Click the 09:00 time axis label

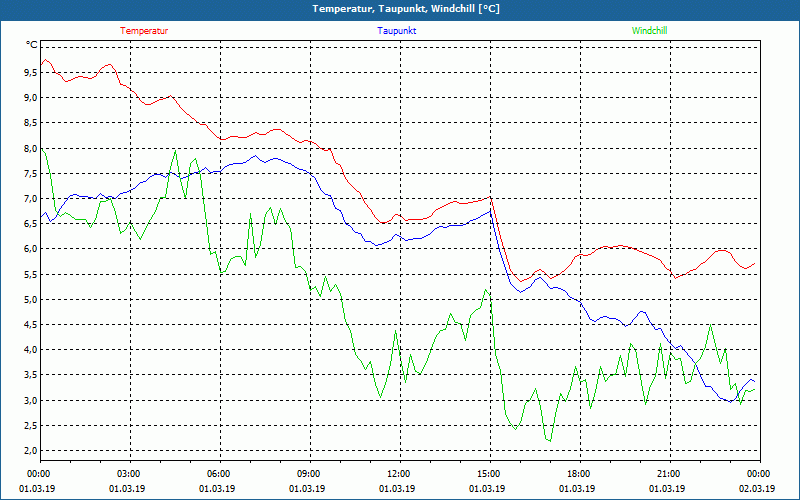(x=310, y=474)
